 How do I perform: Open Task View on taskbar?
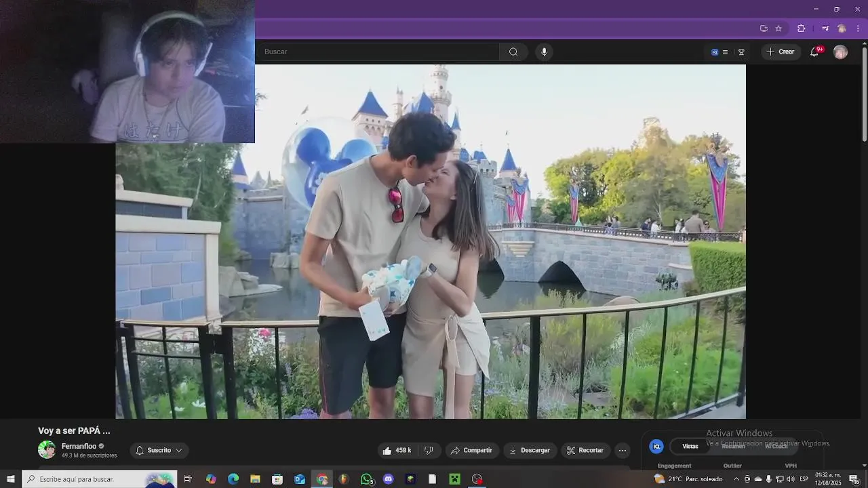point(188,479)
